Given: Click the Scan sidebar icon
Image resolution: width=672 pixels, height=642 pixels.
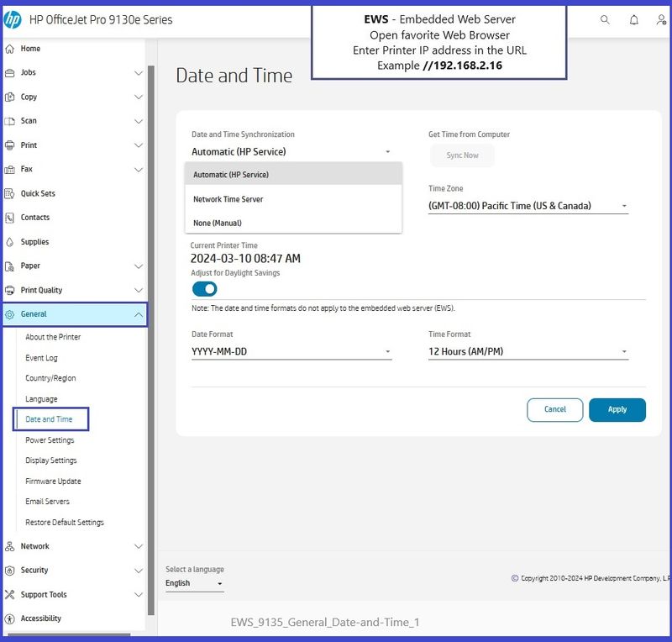Looking at the screenshot, I should [x=10, y=121].
